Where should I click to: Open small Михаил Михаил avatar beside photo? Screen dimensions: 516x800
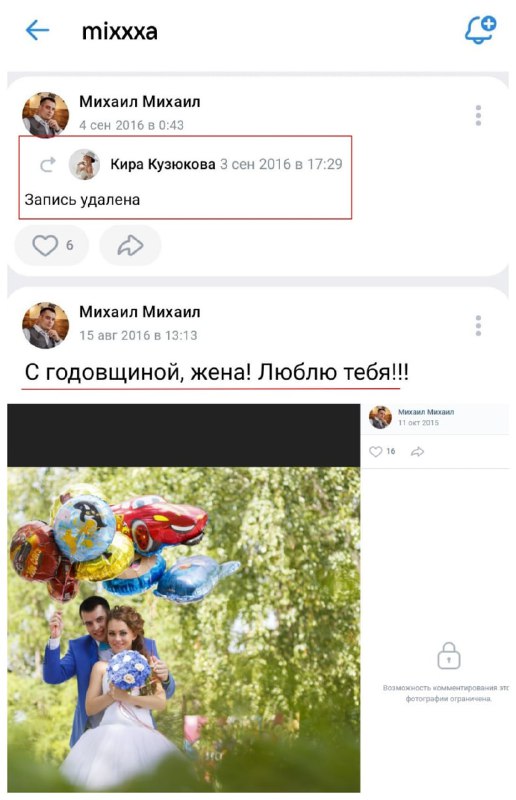380,417
